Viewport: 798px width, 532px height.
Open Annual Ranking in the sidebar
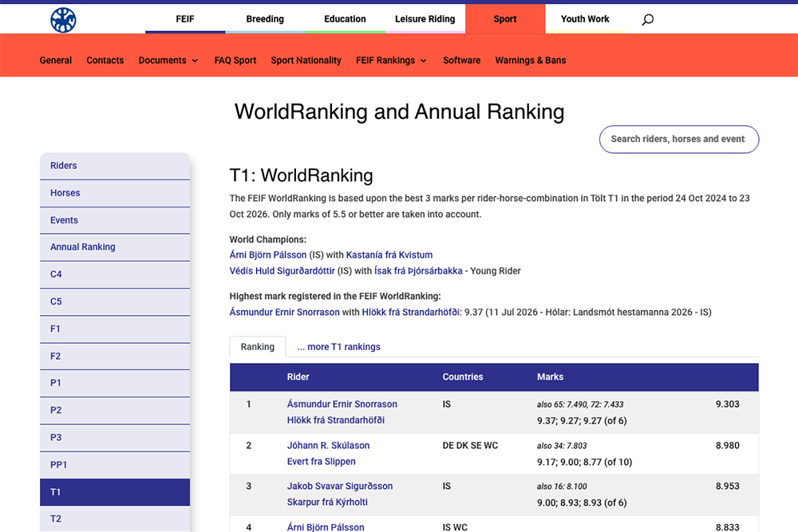pos(115,247)
